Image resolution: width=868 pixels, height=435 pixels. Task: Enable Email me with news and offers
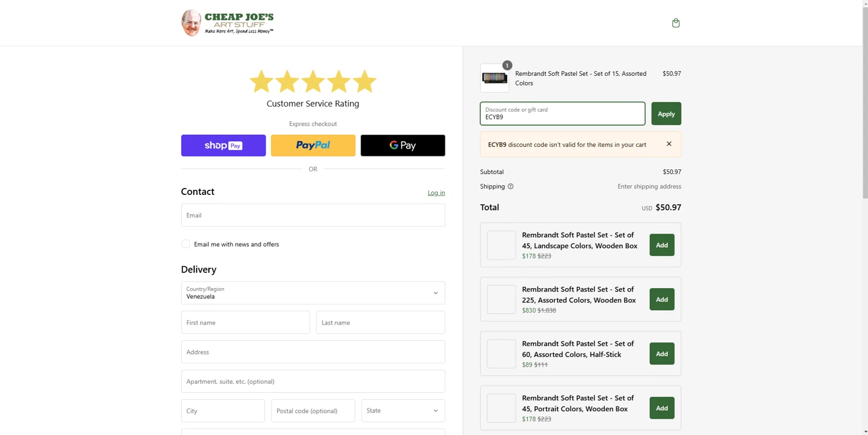point(186,244)
